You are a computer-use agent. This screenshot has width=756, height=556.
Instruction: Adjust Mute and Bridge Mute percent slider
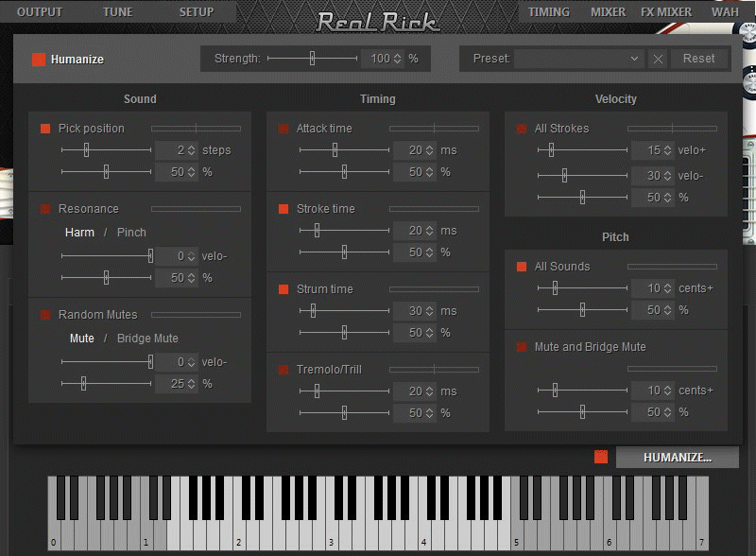pyautogui.click(x=582, y=412)
